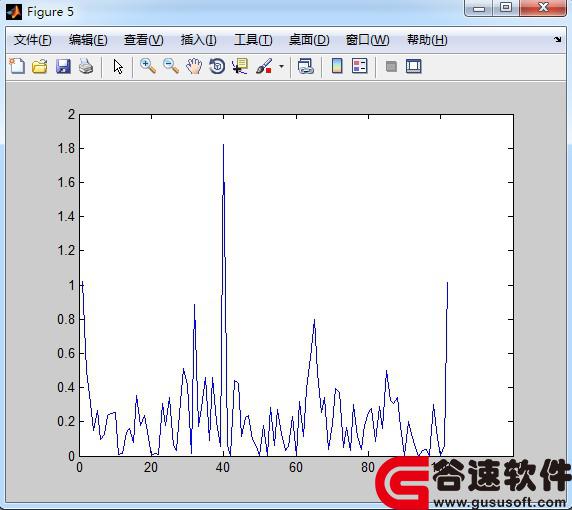Toggle the Link Plot tool
The height and width of the screenshot is (510, 572).
tap(306, 66)
